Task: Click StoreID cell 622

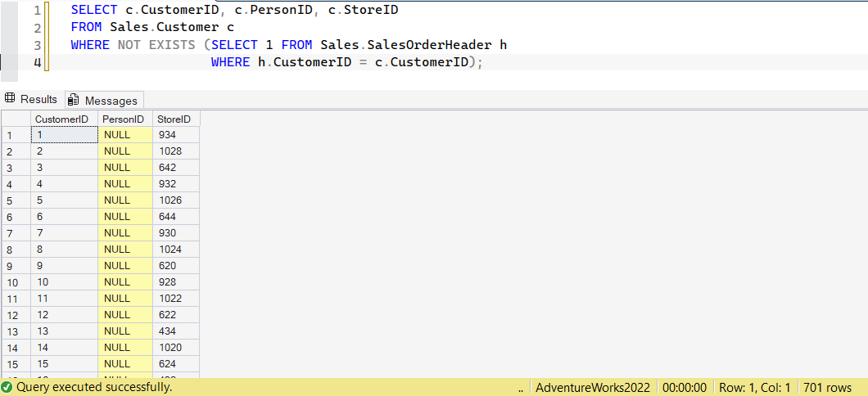Action: 176,315
